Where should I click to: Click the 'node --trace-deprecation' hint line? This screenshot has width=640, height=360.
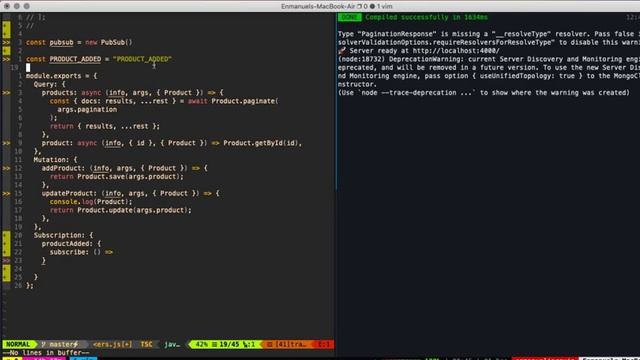484,93
